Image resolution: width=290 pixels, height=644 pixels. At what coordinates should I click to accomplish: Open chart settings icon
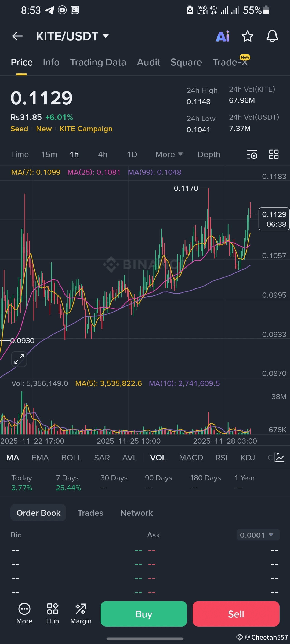[252, 155]
